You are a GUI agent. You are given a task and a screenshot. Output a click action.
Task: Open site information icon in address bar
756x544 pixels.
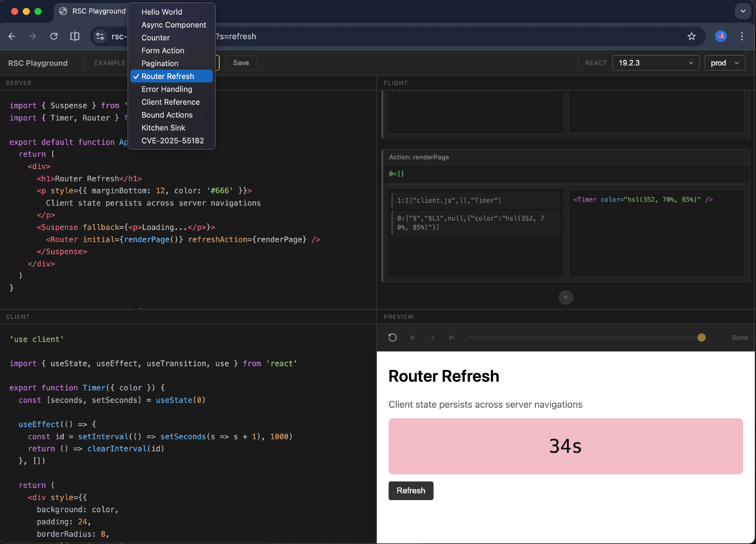(100, 36)
